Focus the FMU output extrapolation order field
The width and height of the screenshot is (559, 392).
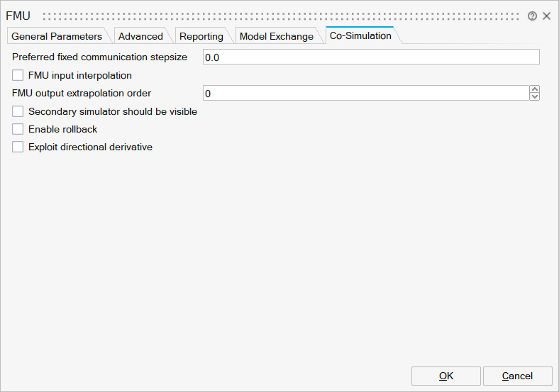coord(365,94)
